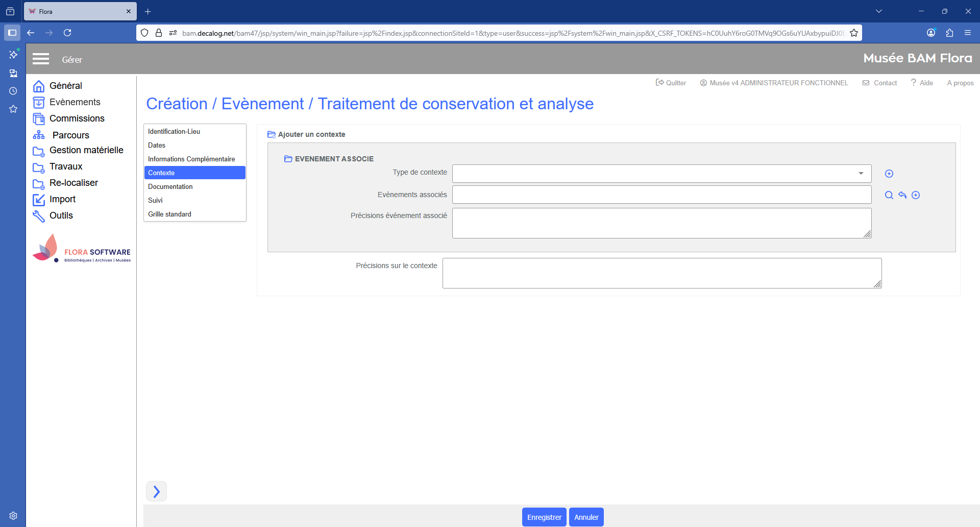This screenshot has width=980, height=527.
Task: Bookmark this page with the star icon
Action: click(x=854, y=33)
